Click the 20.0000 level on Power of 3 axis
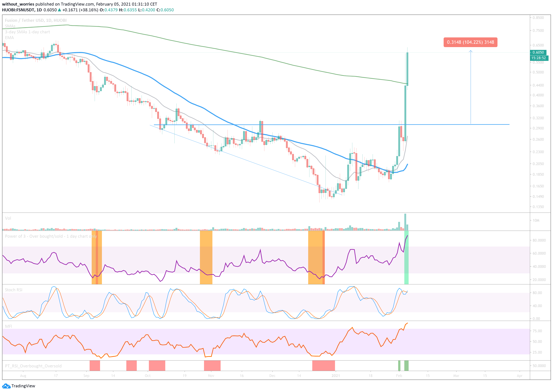Screen dimensions: 553x392 pyautogui.click(x=539, y=280)
